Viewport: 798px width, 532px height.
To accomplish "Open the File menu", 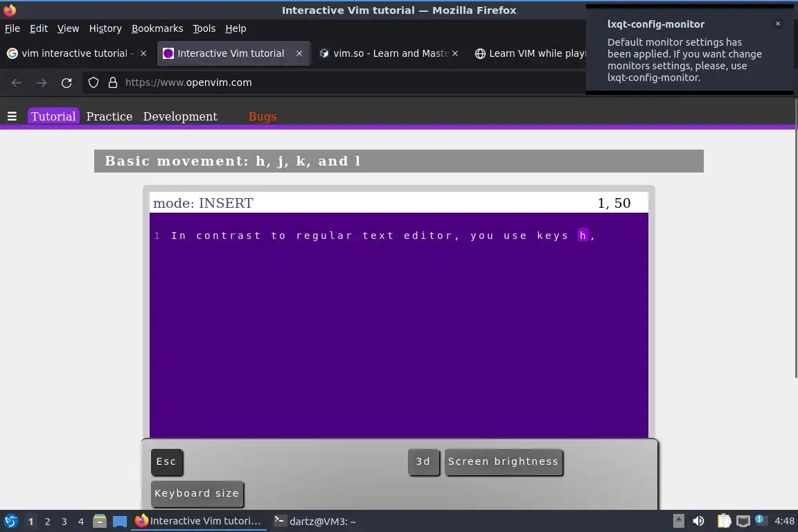I will tap(12, 28).
